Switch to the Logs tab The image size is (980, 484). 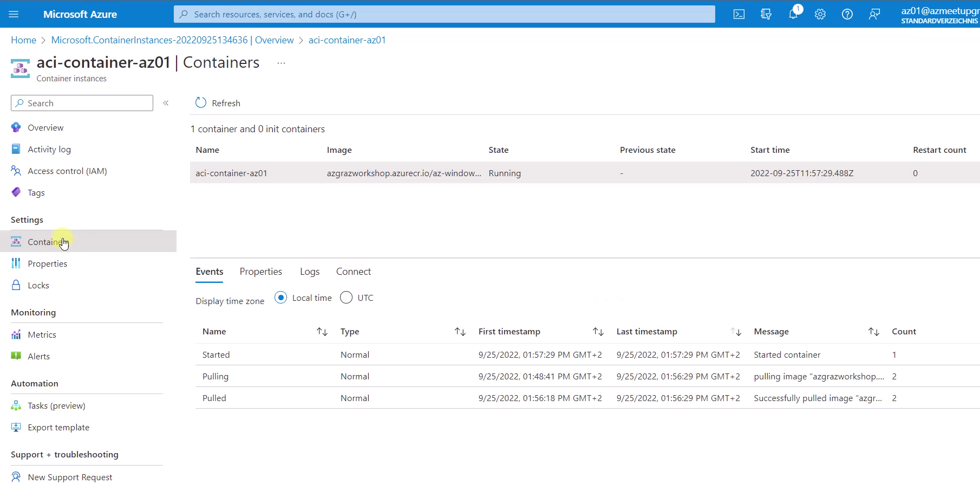(x=310, y=272)
